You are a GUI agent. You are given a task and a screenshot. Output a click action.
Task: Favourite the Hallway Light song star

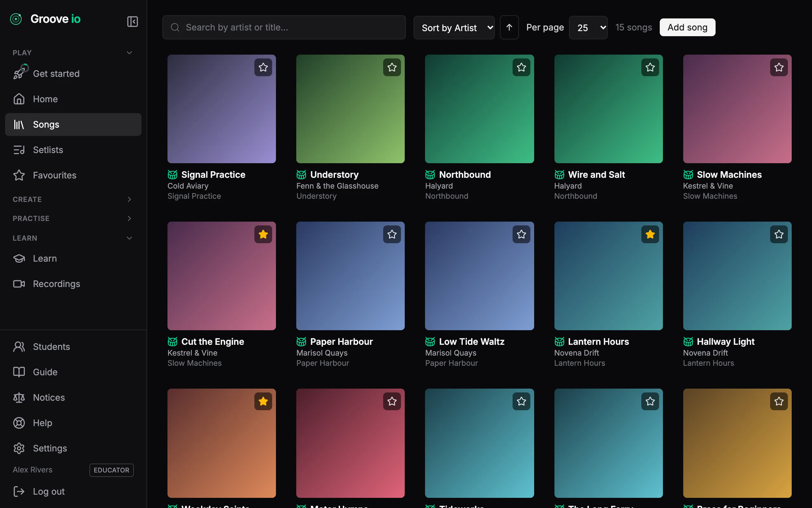779,234
